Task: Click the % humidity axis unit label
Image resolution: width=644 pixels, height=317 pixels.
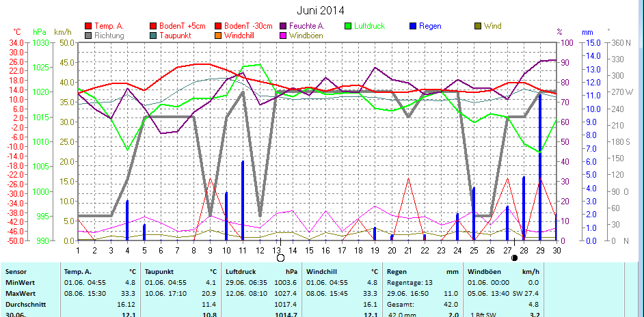Action: click(x=559, y=31)
